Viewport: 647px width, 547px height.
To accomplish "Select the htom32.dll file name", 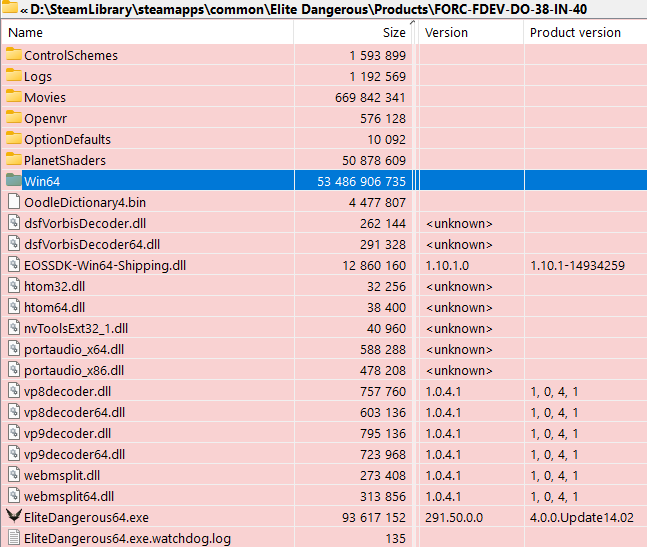I will pyautogui.click(x=54, y=286).
